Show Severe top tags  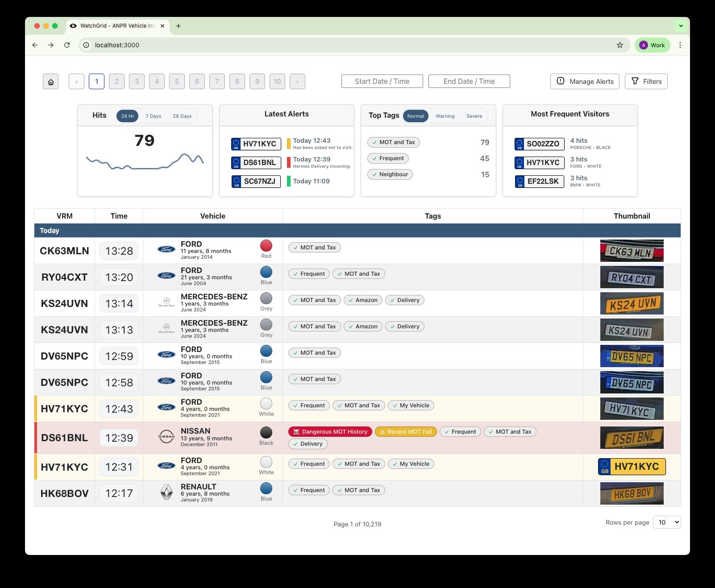click(474, 116)
